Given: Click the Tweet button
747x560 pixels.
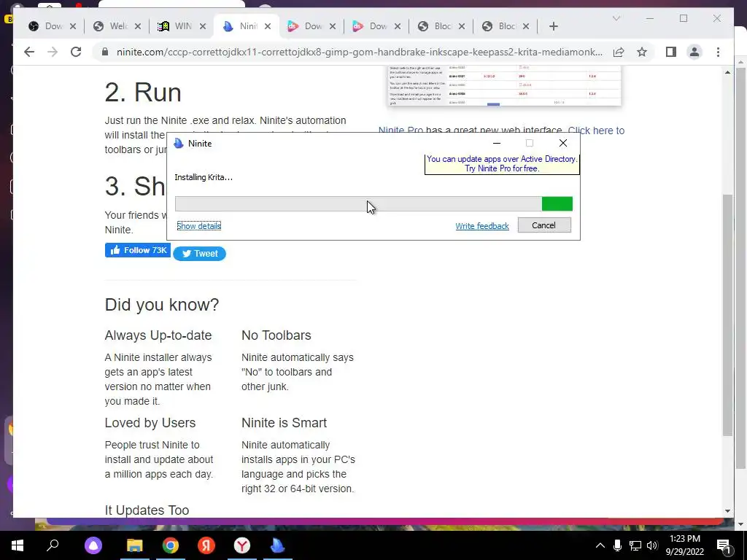Looking at the screenshot, I should [199, 253].
